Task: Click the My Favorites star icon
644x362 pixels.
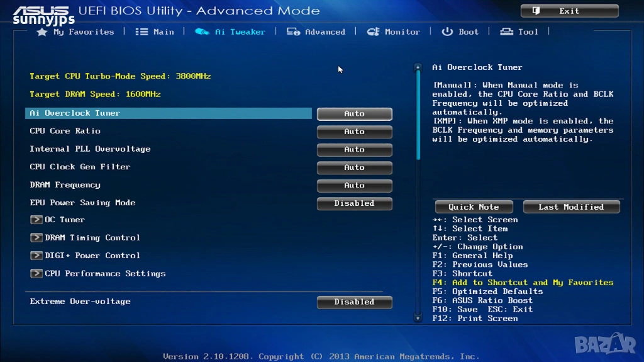Action: (x=42, y=32)
